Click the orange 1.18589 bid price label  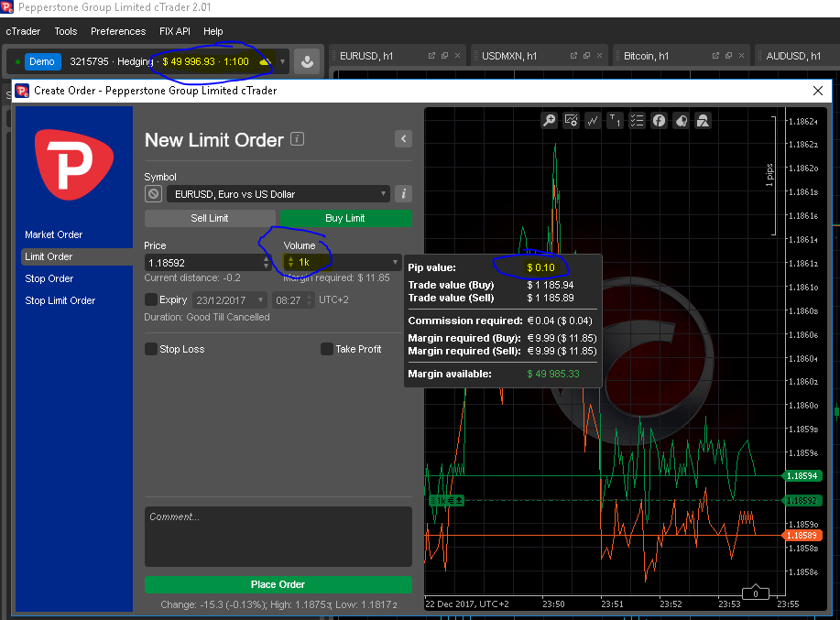point(802,536)
